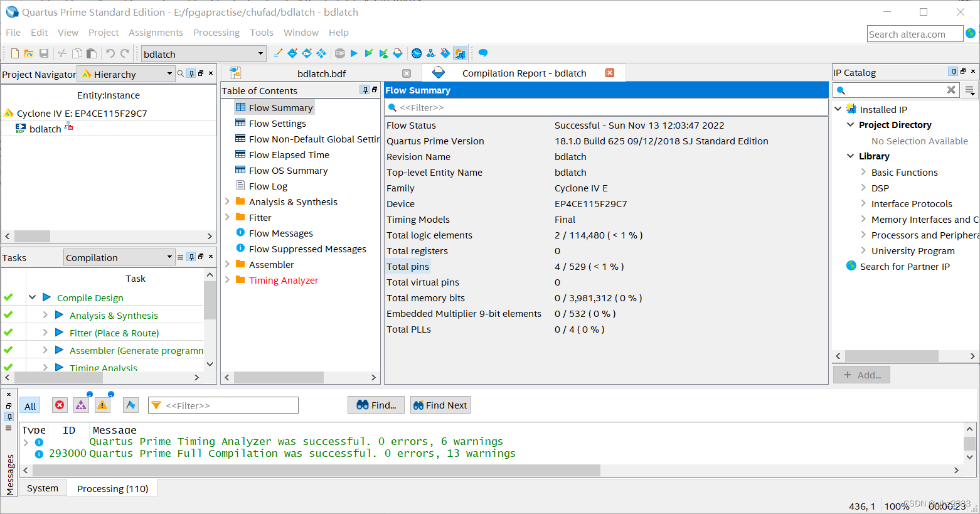The image size is (980, 514).
Task: Click the Messages filter input field
Action: coord(223,405)
